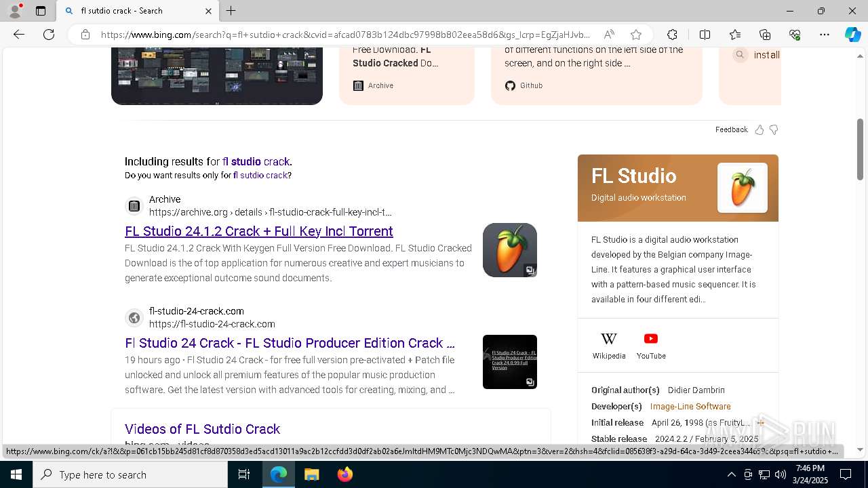Click the fl-studio-24-crack.com globe favicon

point(134,317)
